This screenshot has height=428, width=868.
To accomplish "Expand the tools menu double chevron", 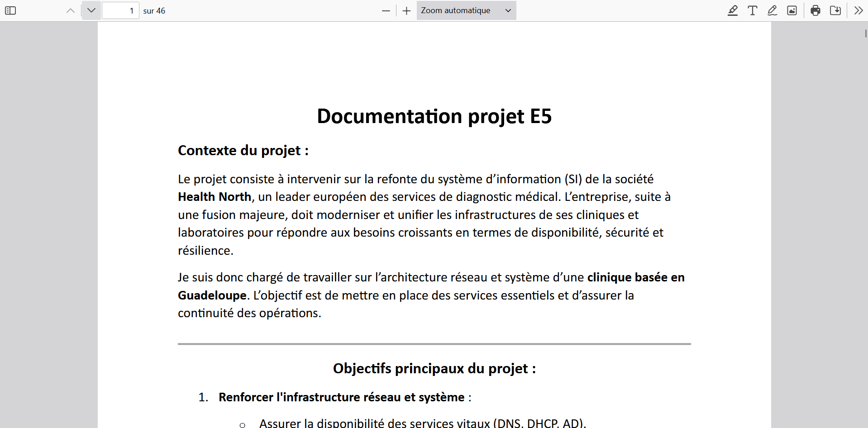I will 858,10.
